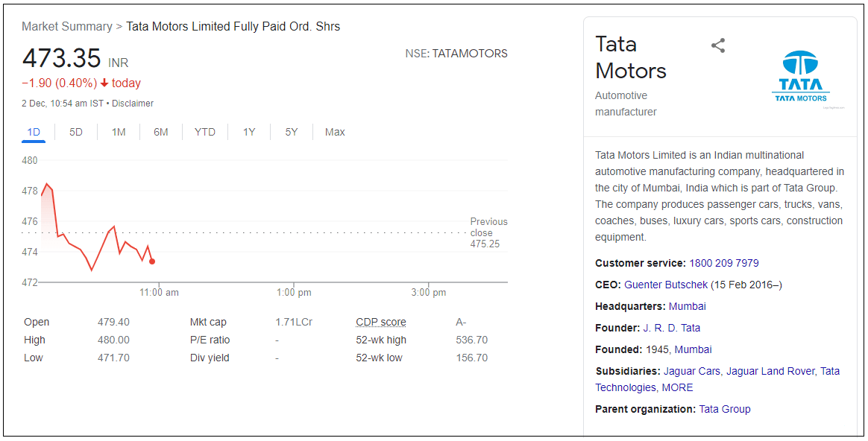Click the Automotive manufacturer subtitle

coord(626,104)
